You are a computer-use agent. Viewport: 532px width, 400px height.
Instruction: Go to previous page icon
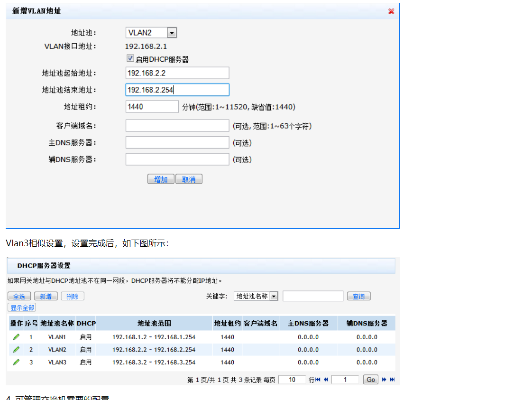click(x=326, y=380)
